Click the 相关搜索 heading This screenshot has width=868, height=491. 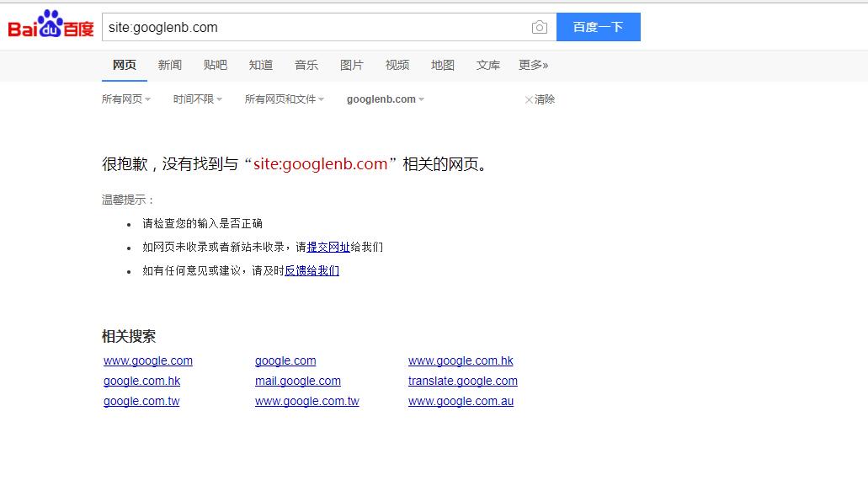[129, 336]
